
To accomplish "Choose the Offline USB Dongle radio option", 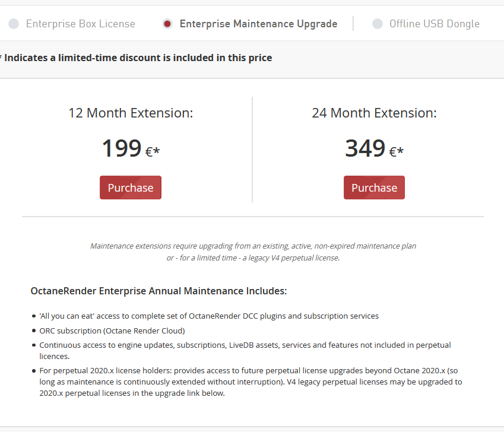I will (x=378, y=24).
